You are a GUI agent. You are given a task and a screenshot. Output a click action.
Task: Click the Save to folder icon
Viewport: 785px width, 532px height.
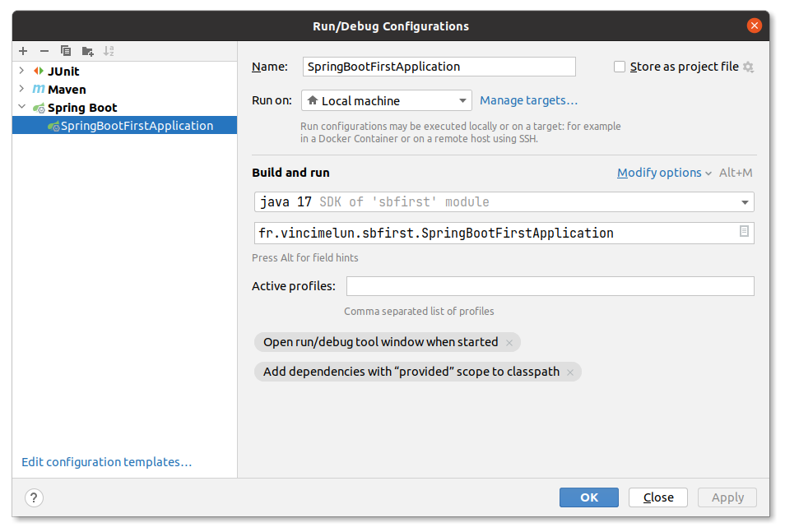87,51
